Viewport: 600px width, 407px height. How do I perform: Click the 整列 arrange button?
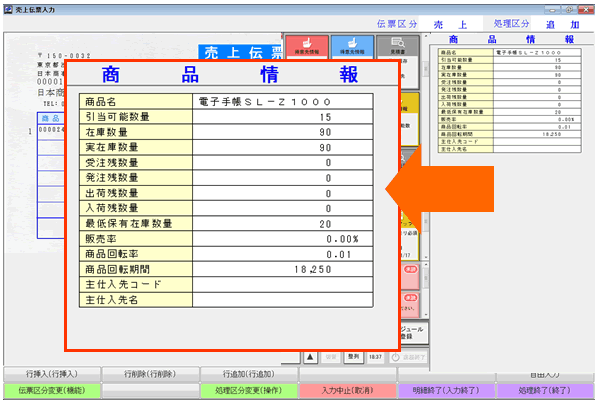[353, 355]
